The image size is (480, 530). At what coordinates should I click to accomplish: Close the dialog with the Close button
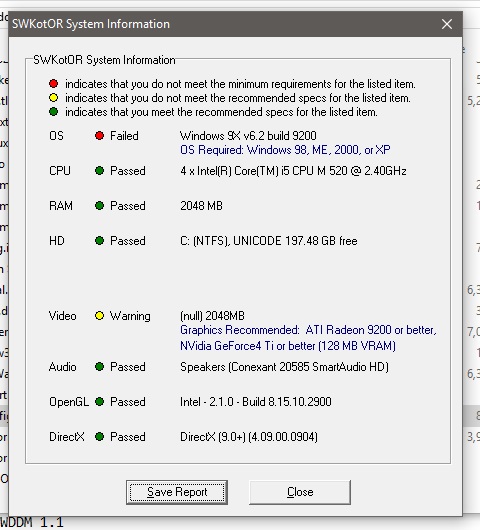pyautogui.click(x=300, y=492)
